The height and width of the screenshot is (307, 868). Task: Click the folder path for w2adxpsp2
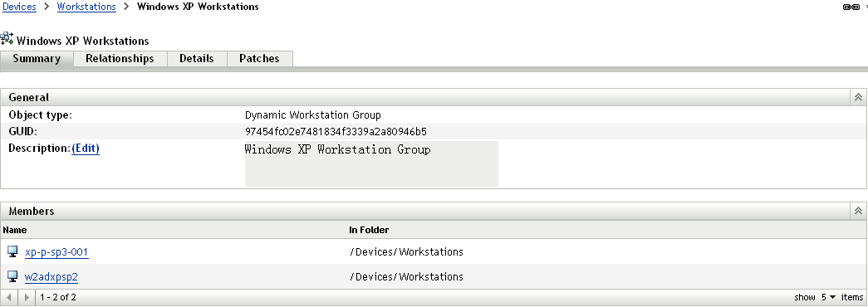coord(406,276)
